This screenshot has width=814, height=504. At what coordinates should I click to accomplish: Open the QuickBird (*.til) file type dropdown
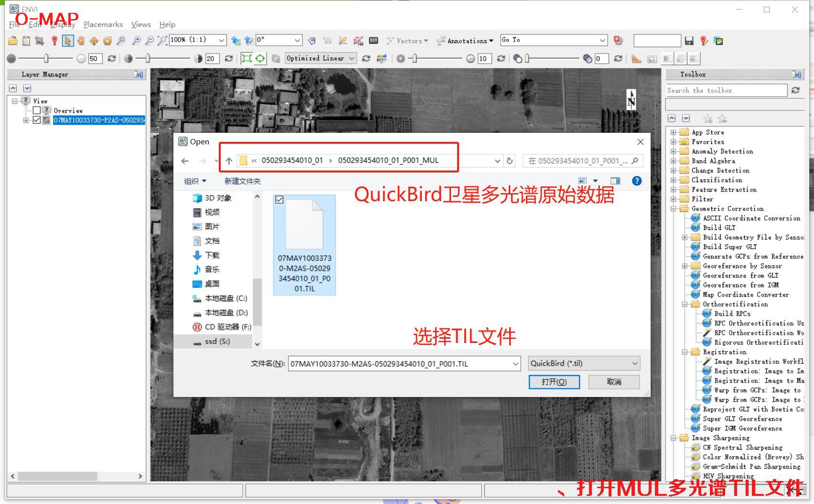click(584, 364)
